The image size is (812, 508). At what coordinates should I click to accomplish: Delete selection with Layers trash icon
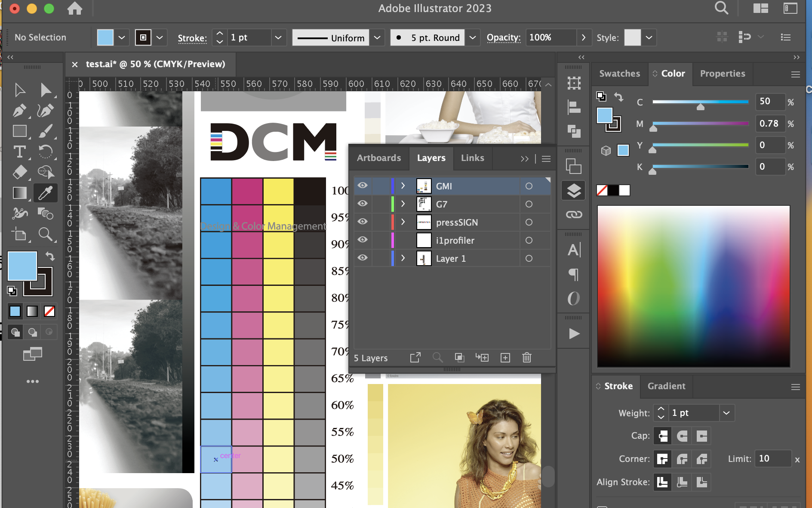(x=527, y=358)
